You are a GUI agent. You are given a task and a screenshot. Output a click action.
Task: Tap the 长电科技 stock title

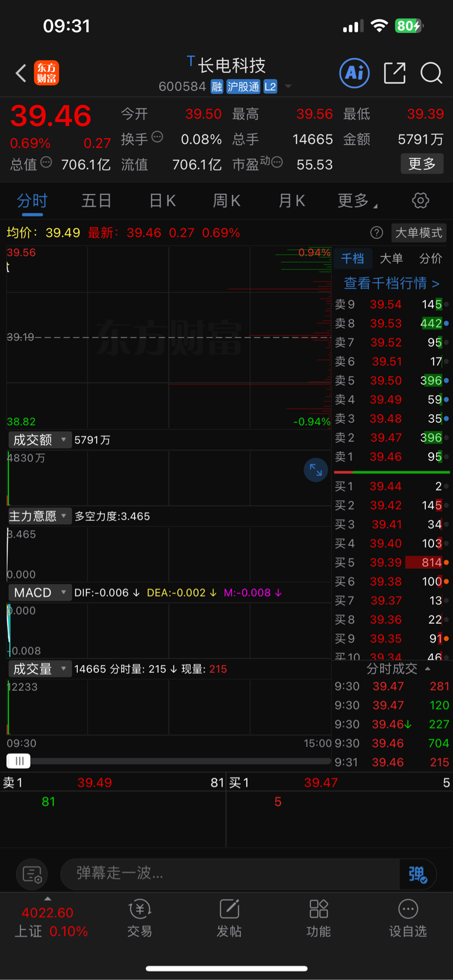232,65
